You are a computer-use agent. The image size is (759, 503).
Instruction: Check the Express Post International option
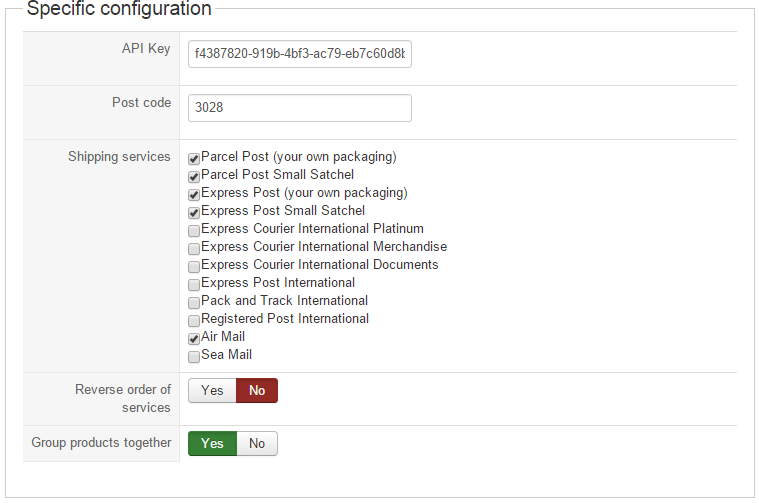[x=194, y=284]
